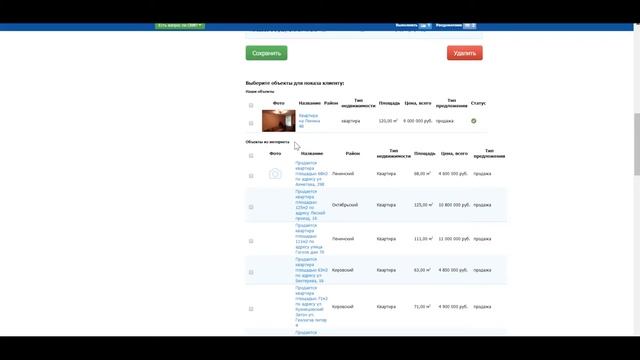Open listing link for the 68,00 м² apartment
640x360 pixels.
tap(311, 174)
